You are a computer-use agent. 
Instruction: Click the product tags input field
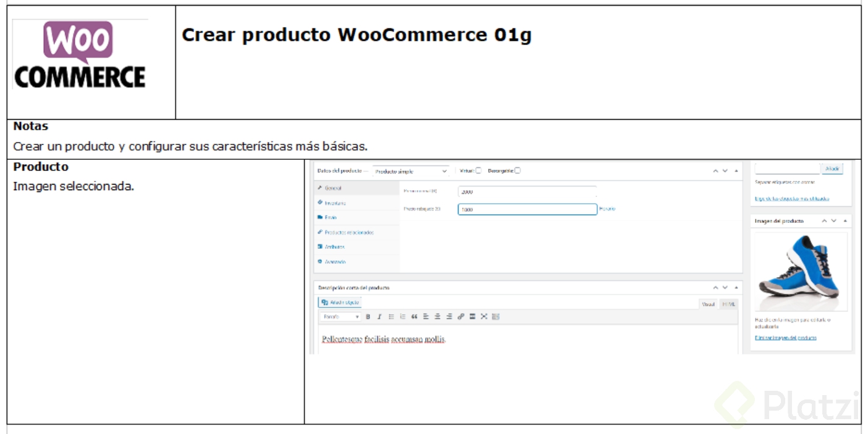tap(788, 169)
